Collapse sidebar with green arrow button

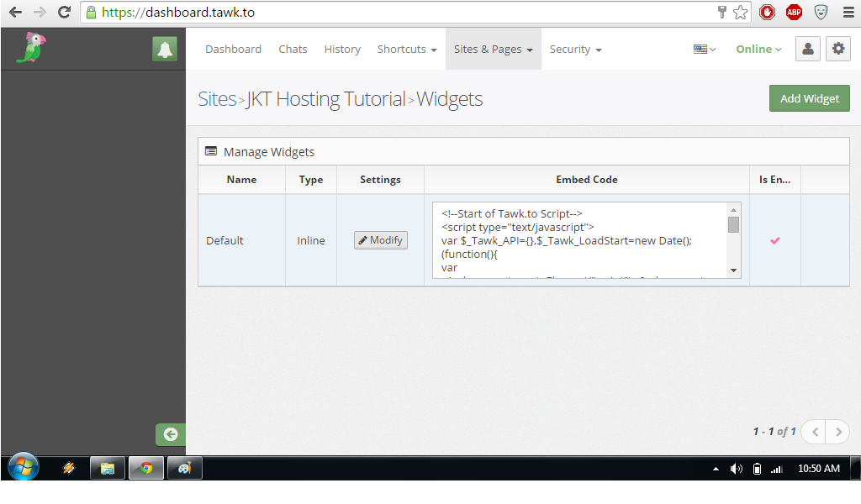(x=170, y=434)
